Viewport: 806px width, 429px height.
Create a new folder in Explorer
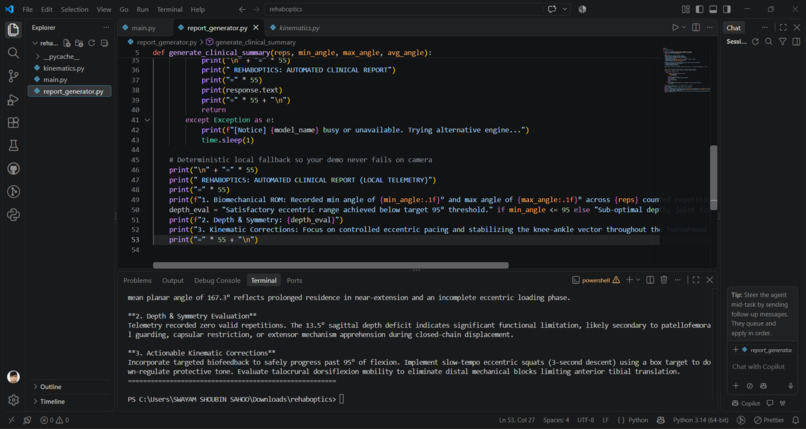pos(79,43)
